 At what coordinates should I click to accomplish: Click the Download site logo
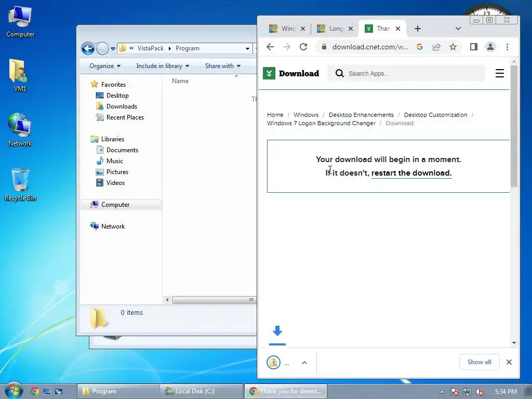[x=291, y=73]
